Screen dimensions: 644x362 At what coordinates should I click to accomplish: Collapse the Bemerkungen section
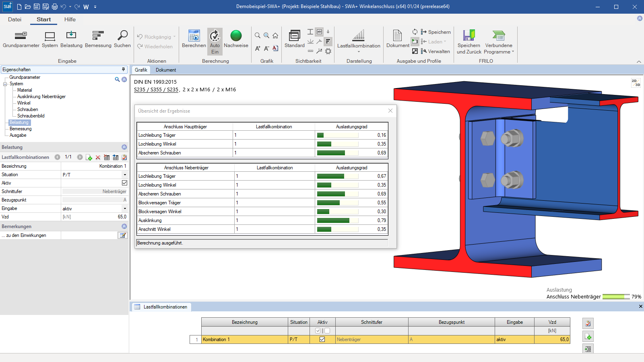pyautogui.click(x=124, y=226)
